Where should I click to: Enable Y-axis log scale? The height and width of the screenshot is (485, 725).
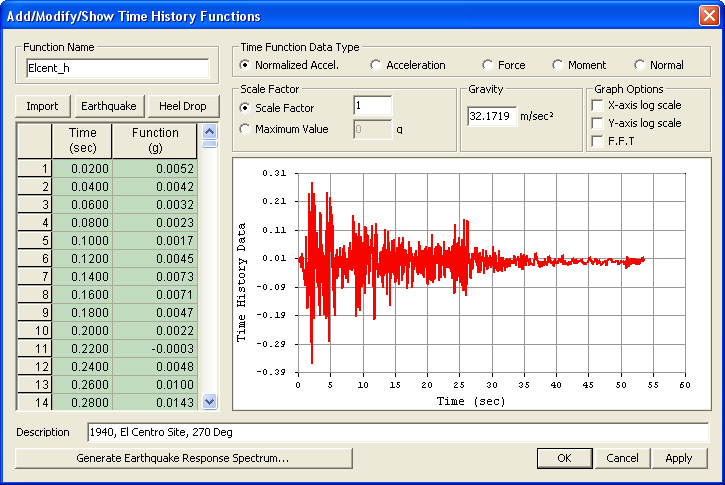(x=637, y=123)
